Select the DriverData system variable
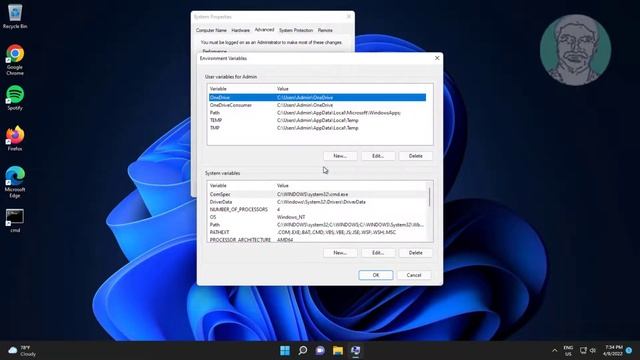Viewport: 640px width, 360px height. [x=317, y=202]
